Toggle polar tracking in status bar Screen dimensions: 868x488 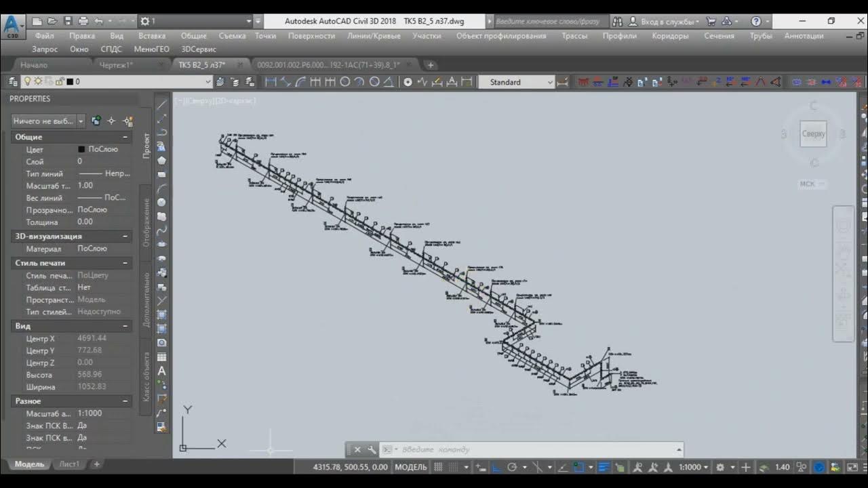[512, 467]
